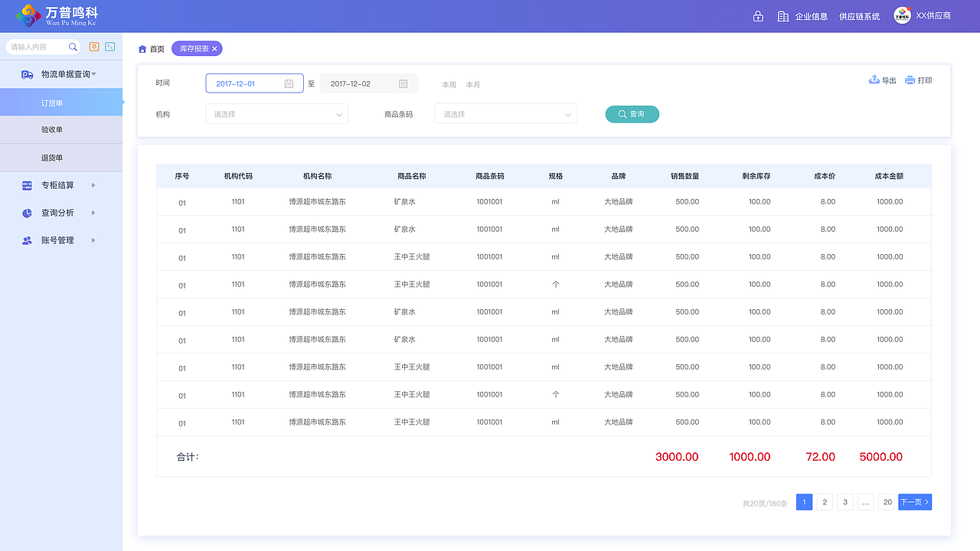Click the 商品条码 column header

point(490,176)
